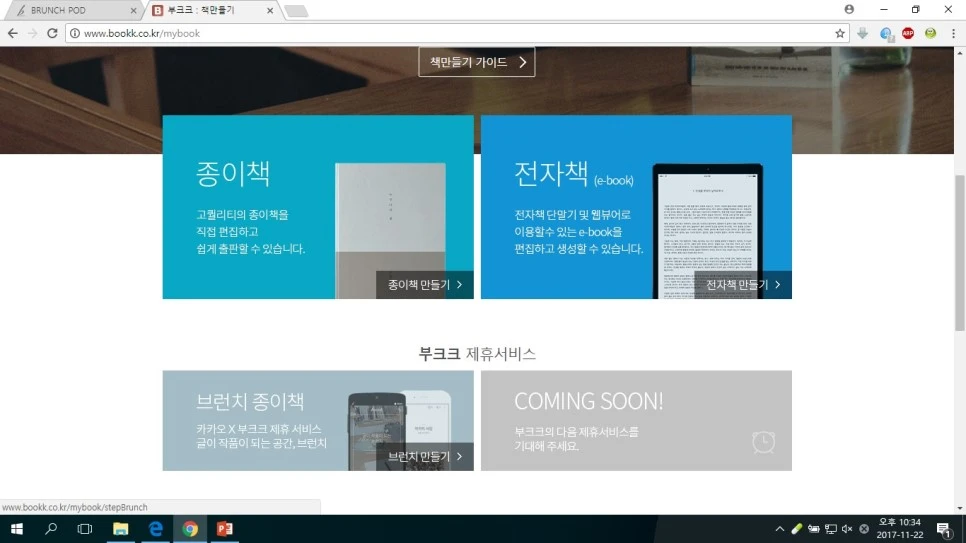
Task: Click the 전자책 description text
Action: tap(578, 232)
